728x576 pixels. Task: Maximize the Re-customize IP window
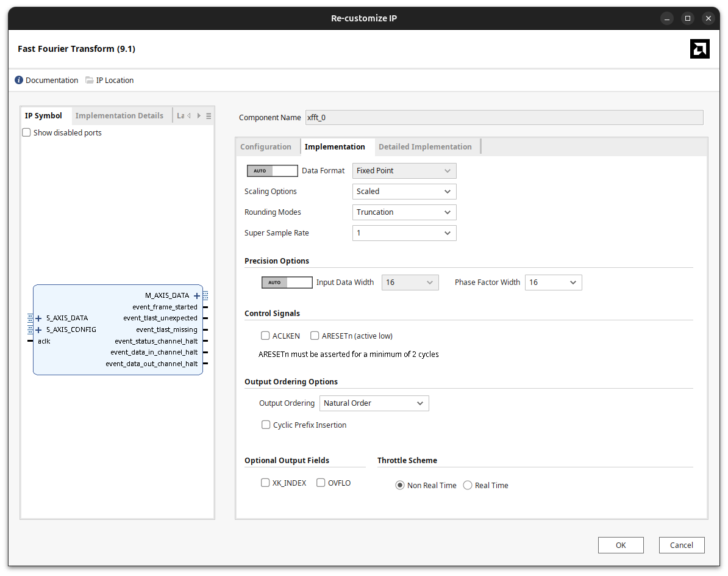click(688, 18)
